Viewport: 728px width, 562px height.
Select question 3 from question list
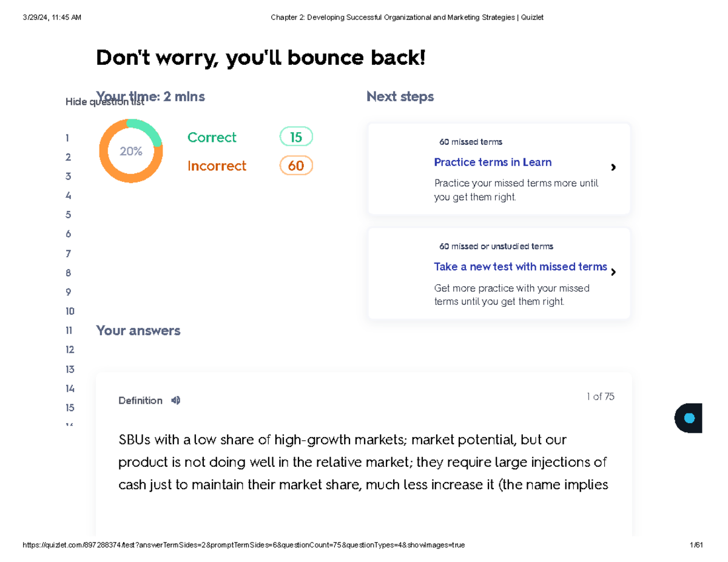pyautogui.click(x=69, y=176)
